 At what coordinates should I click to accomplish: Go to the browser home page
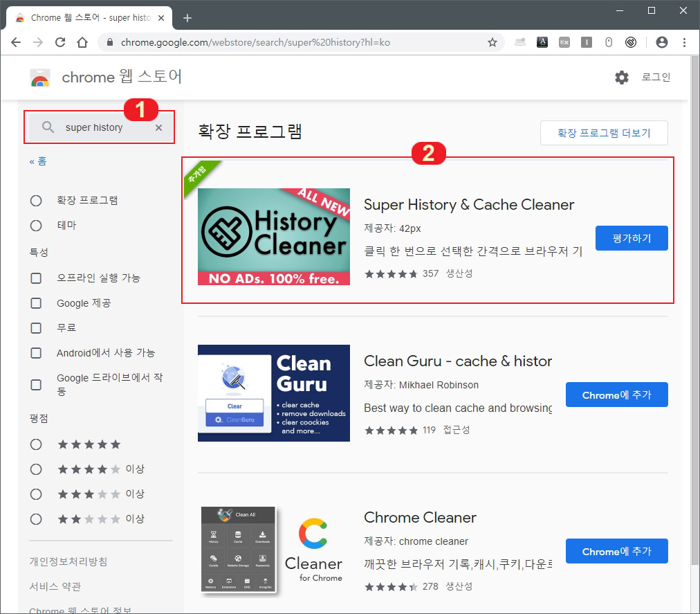click(82, 42)
